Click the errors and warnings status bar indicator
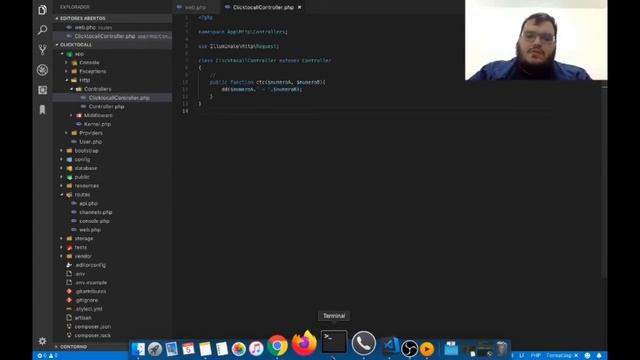This screenshot has height=360, width=640. coord(47,356)
